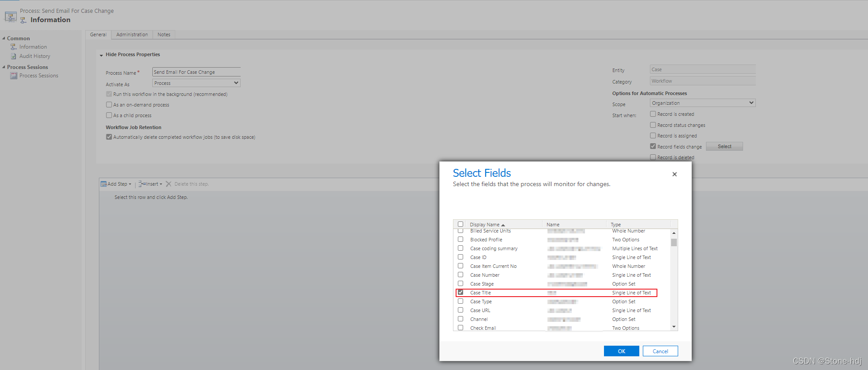This screenshot has height=370, width=868.
Task: Uncheck the Case Title field
Action: pos(460,292)
